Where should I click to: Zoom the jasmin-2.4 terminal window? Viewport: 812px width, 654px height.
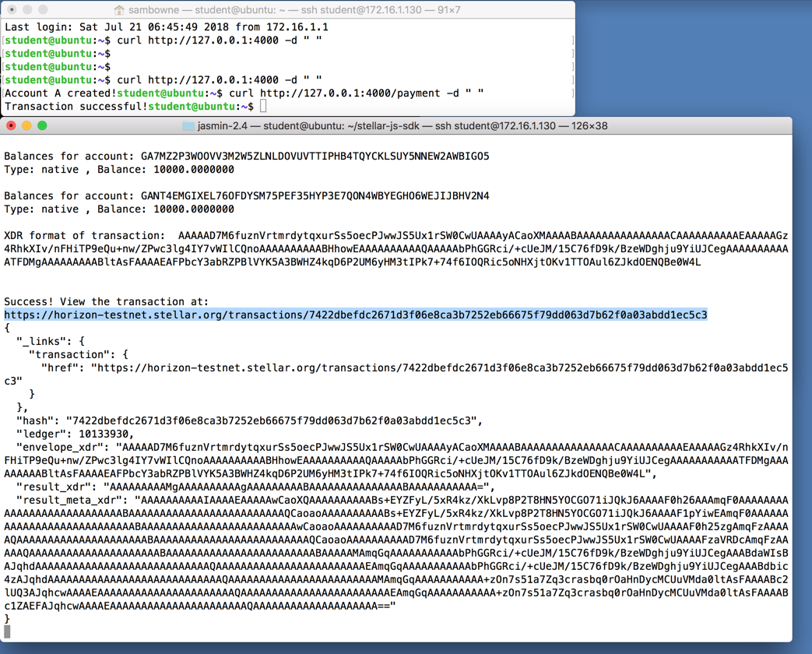click(42, 126)
